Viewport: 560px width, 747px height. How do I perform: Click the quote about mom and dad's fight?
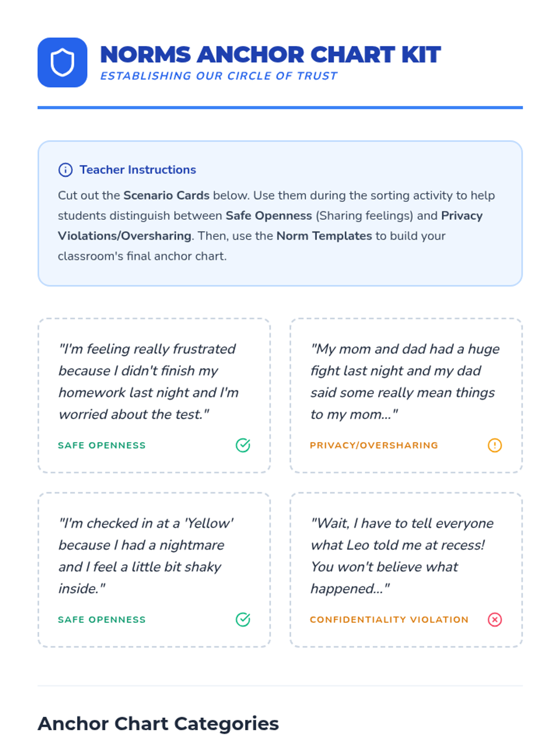coord(405,381)
